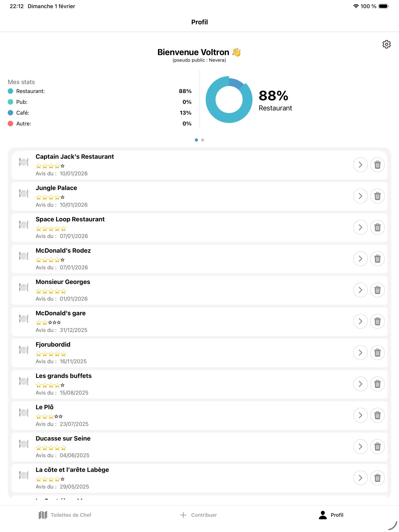Open Les grands buffets details arrow
The image size is (399, 532).
coord(360,384)
